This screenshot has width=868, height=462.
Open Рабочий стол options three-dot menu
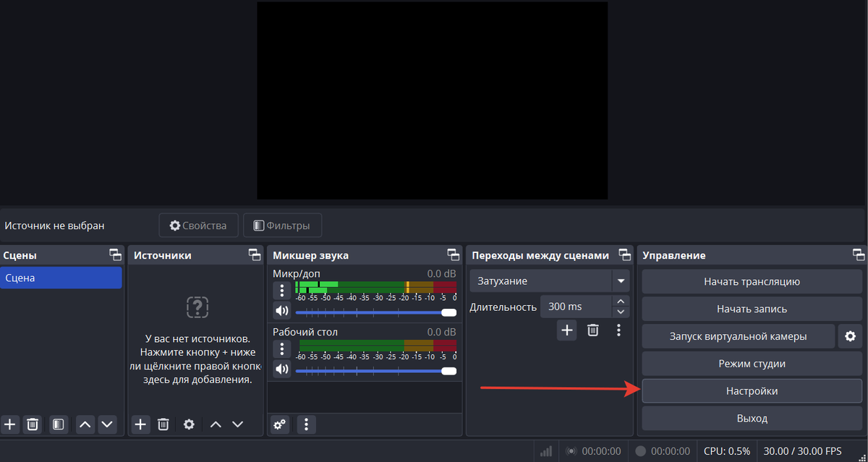pos(281,349)
